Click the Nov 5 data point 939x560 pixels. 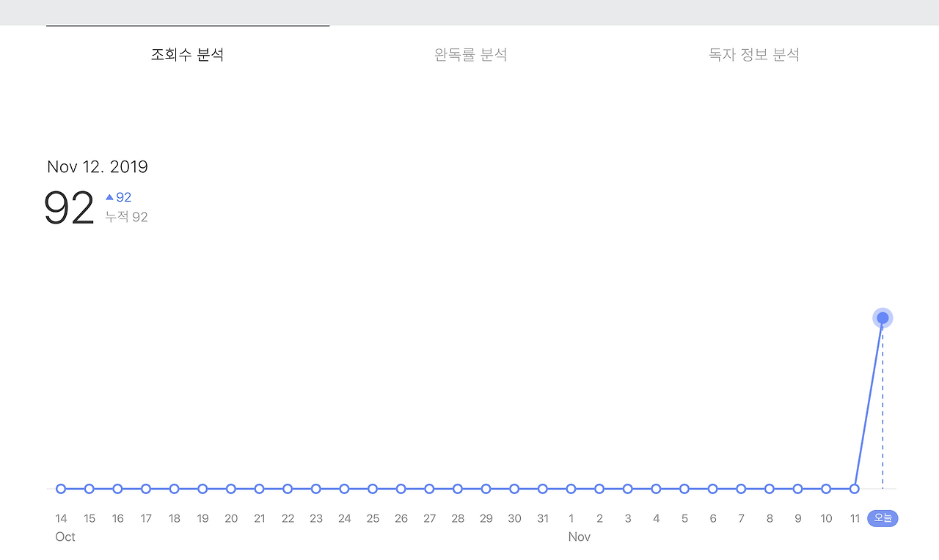(x=684, y=488)
